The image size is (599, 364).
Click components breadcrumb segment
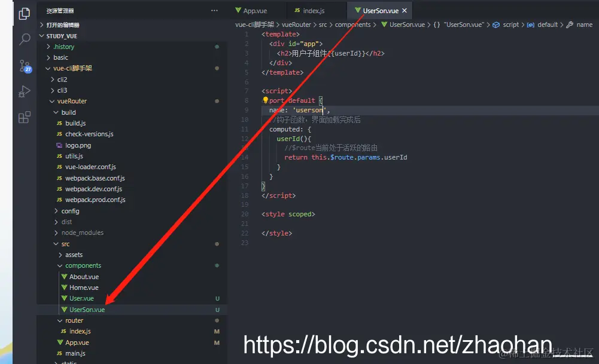tap(352, 25)
